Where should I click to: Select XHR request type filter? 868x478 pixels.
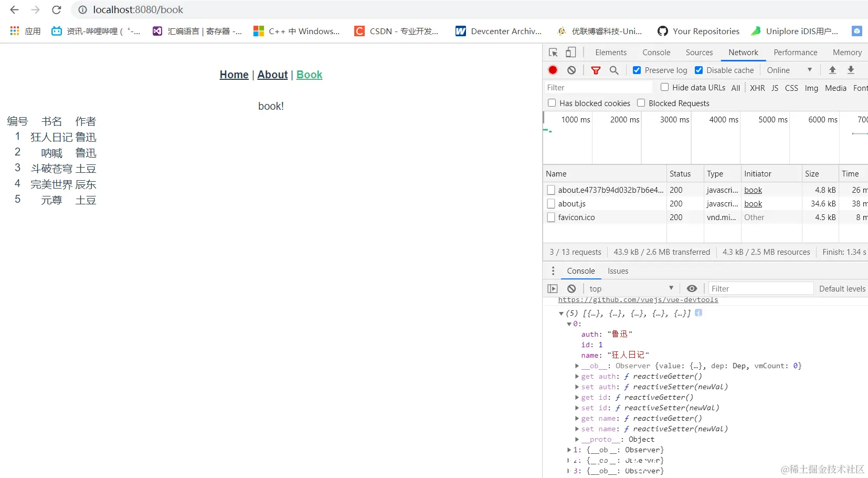coord(757,88)
